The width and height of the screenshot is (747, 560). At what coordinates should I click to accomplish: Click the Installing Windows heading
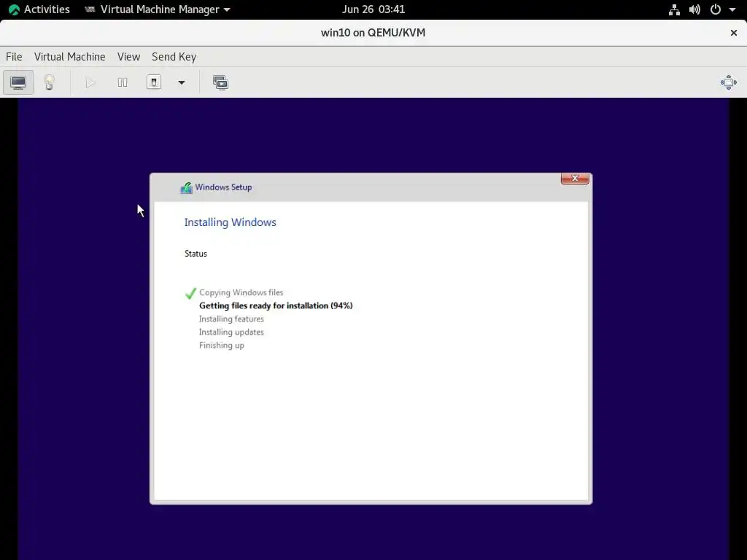point(230,222)
